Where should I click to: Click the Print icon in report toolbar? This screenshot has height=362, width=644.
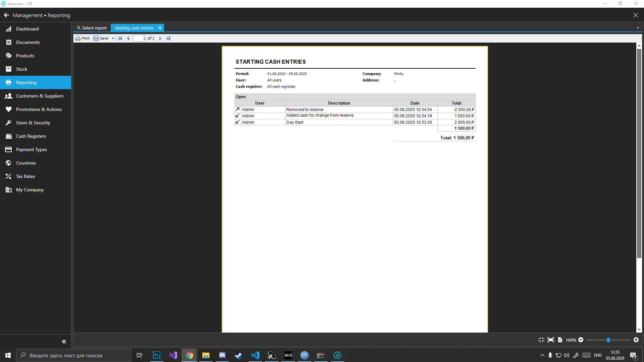tap(78, 38)
